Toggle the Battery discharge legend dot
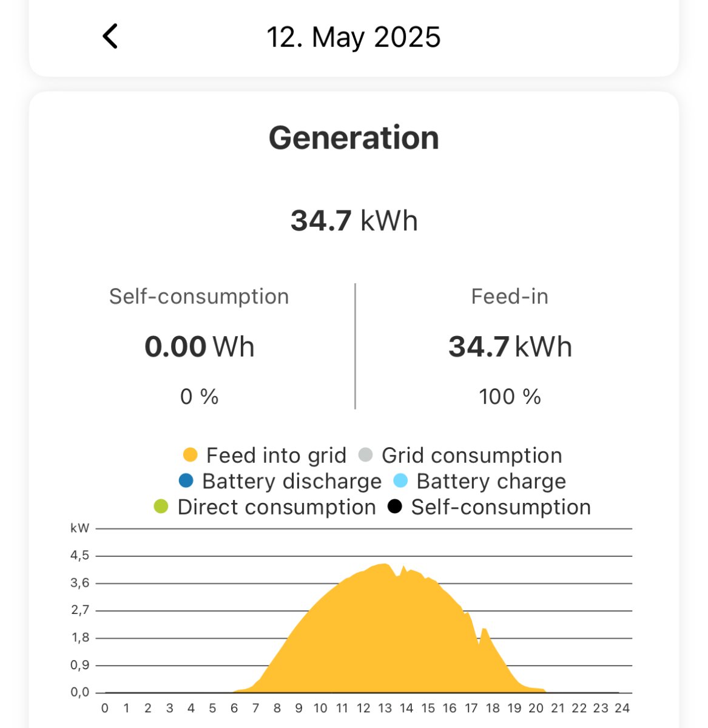 186,481
